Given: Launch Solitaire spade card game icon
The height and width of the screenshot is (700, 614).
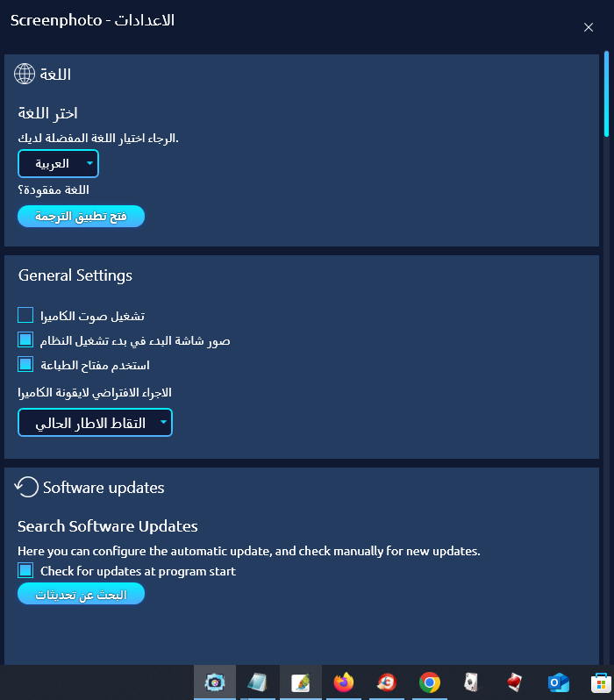Looking at the screenshot, I should pos(472,682).
